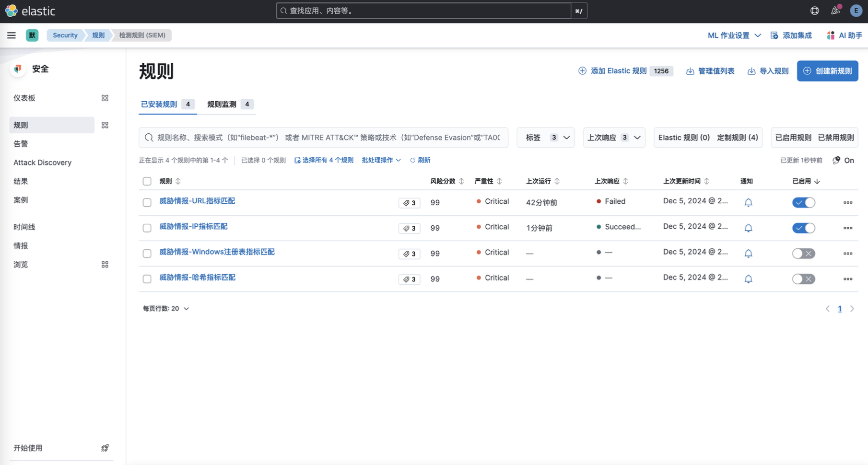Image resolution: width=868 pixels, height=465 pixels.
Task: Open the 标签 filter dropdown
Action: [x=546, y=138]
